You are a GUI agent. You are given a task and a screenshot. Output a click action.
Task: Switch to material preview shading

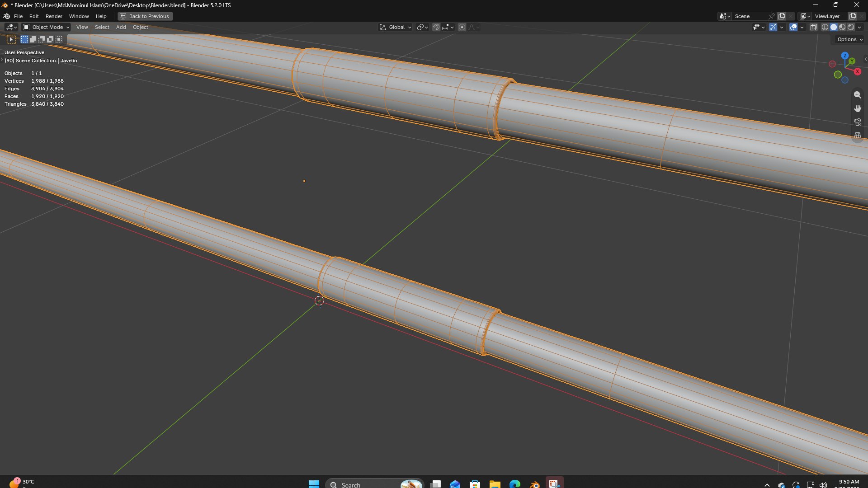[842, 27]
